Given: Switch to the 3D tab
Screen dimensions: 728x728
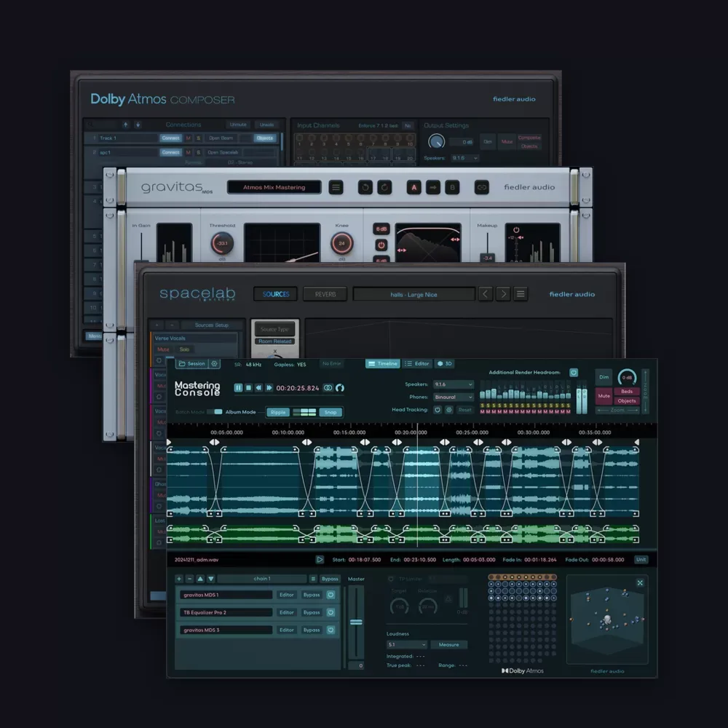Looking at the screenshot, I should pyautogui.click(x=444, y=363).
